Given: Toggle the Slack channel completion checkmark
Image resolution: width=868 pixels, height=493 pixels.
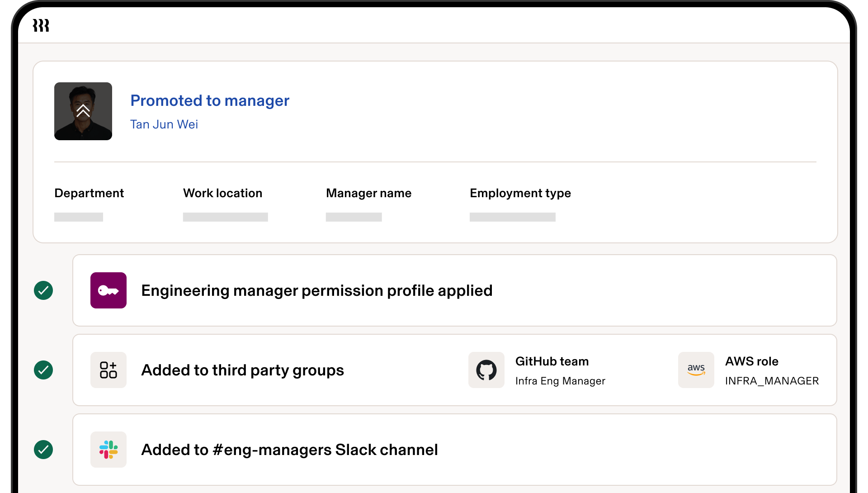Looking at the screenshot, I should click(x=43, y=450).
